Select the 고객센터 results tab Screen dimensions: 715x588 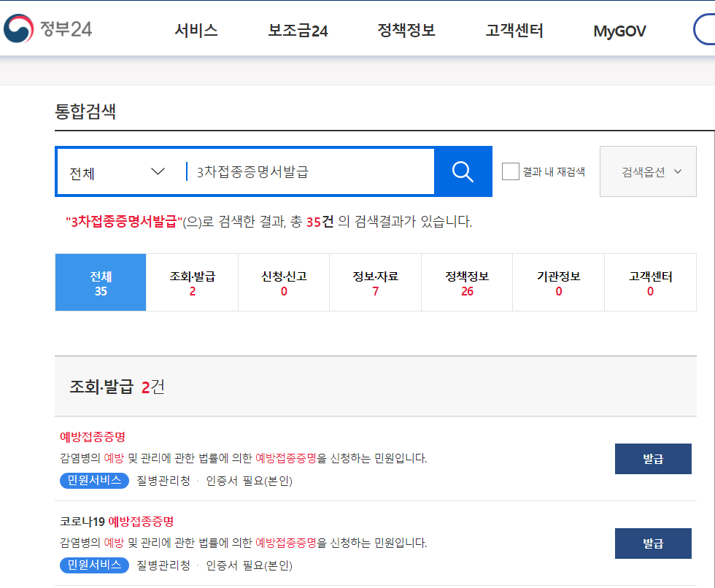click(x=650, y=282)
